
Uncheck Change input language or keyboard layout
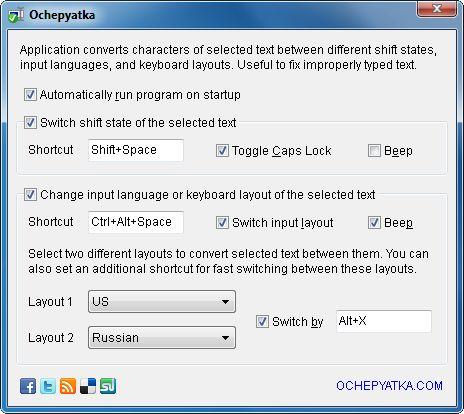(30, 195)
